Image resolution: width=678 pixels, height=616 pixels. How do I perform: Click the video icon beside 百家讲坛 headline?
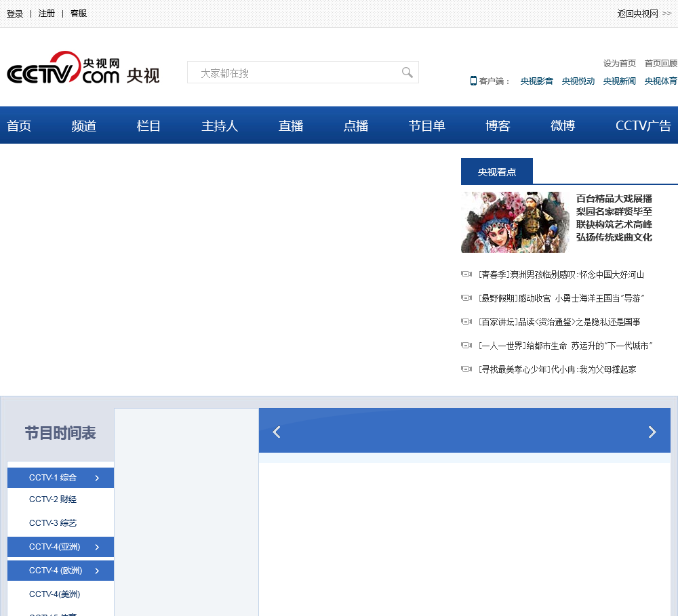tap(466, 322)
